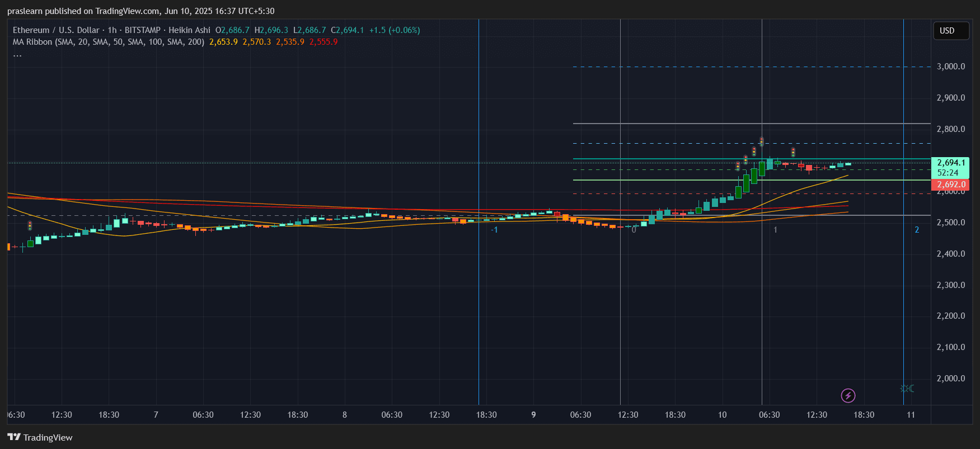This screenshot has width=980, height=449.
Task: Click the Ethereum / U.S. Dollar symbol title
Action: (x=56, y=30)
